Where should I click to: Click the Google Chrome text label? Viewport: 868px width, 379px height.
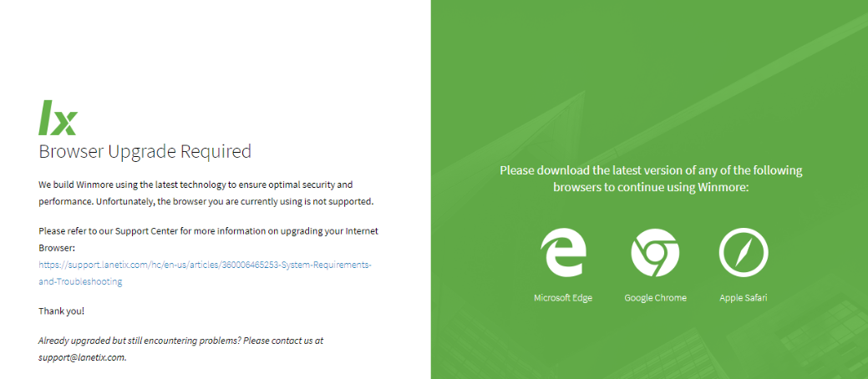656,298
